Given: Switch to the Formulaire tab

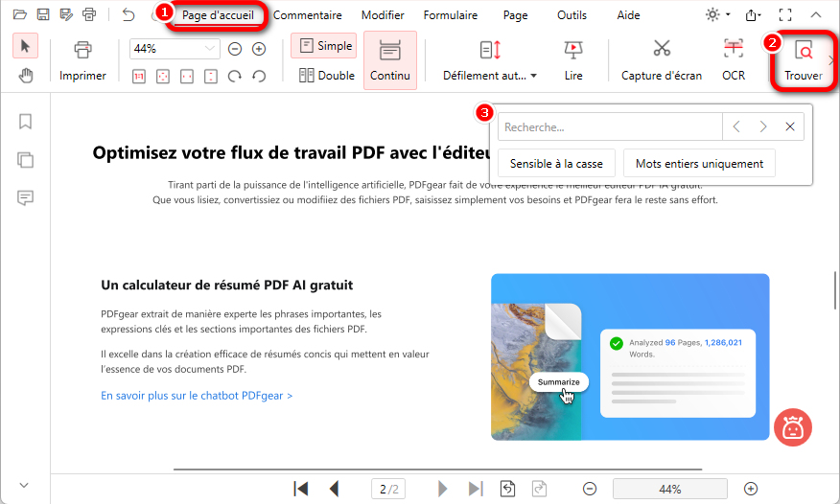Looking at the screenshot, I should (450, 15).
